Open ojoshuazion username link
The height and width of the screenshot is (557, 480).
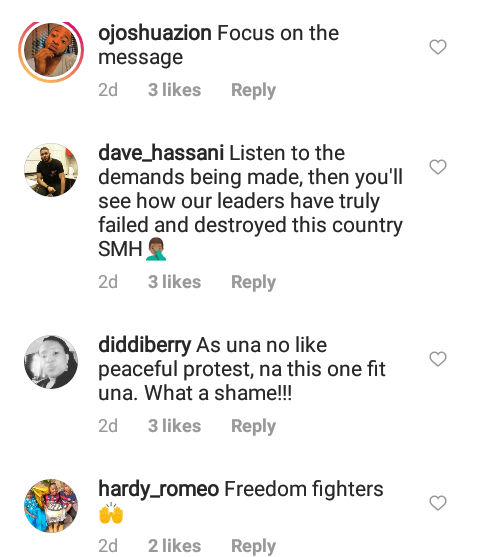click(x=155, y=34)
